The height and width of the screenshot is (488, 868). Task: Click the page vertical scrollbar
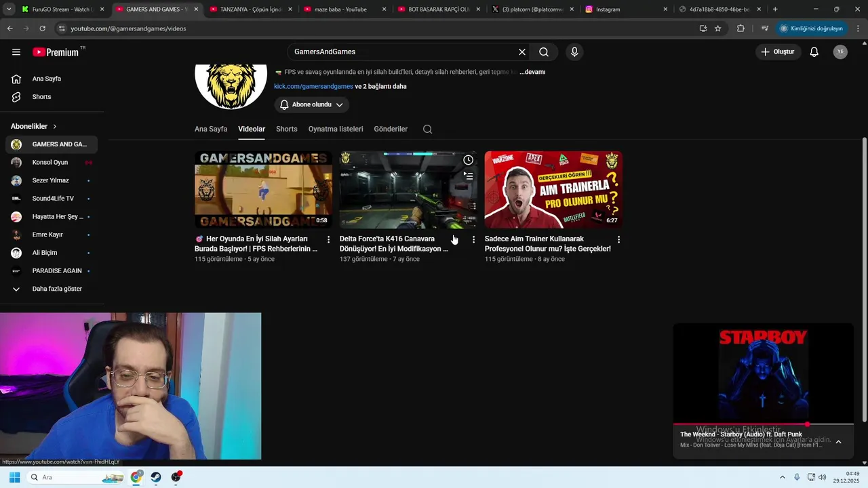[864, 278]
